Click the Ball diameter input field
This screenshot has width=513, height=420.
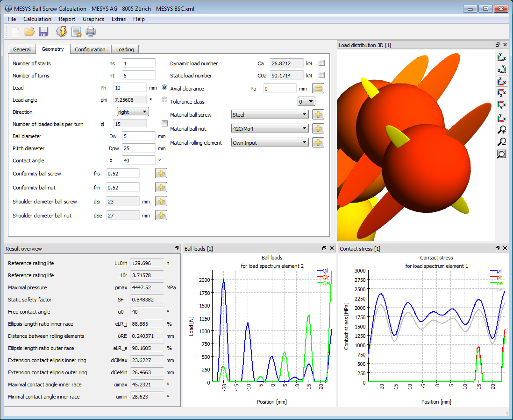click(138, 136)
